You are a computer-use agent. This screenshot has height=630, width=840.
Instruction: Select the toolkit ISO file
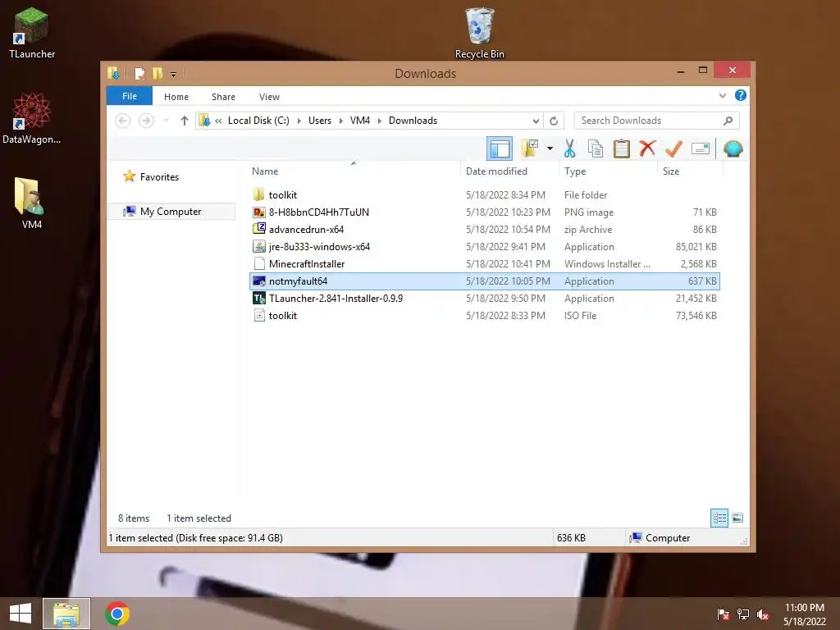coord(485,316)
